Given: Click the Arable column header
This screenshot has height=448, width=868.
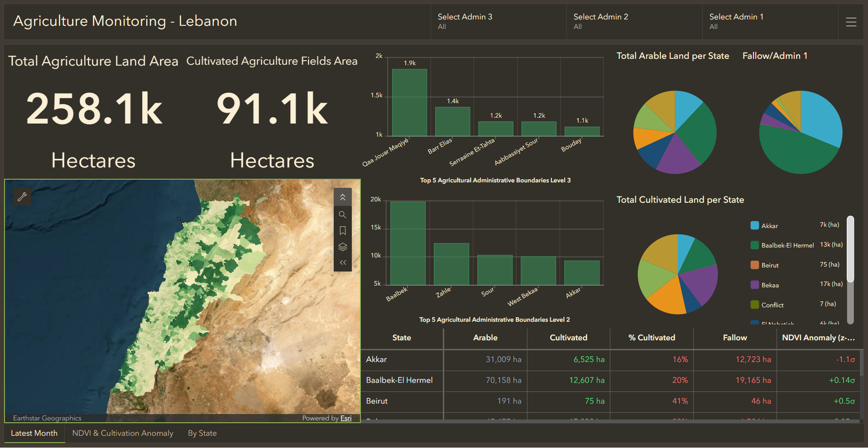Looking at the screenshot, I should tap(485, 338).
